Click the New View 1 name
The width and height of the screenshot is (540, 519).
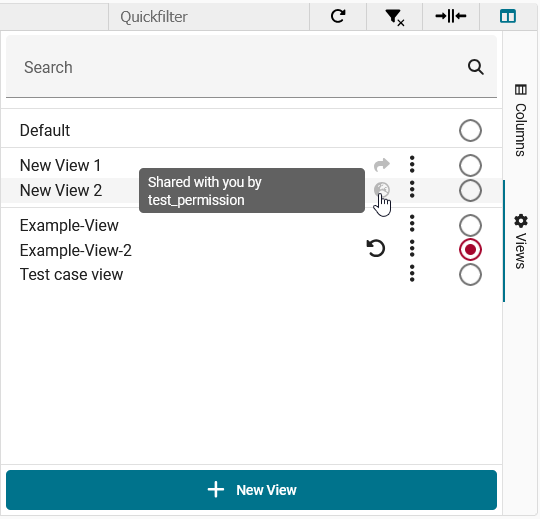[60, 165]
